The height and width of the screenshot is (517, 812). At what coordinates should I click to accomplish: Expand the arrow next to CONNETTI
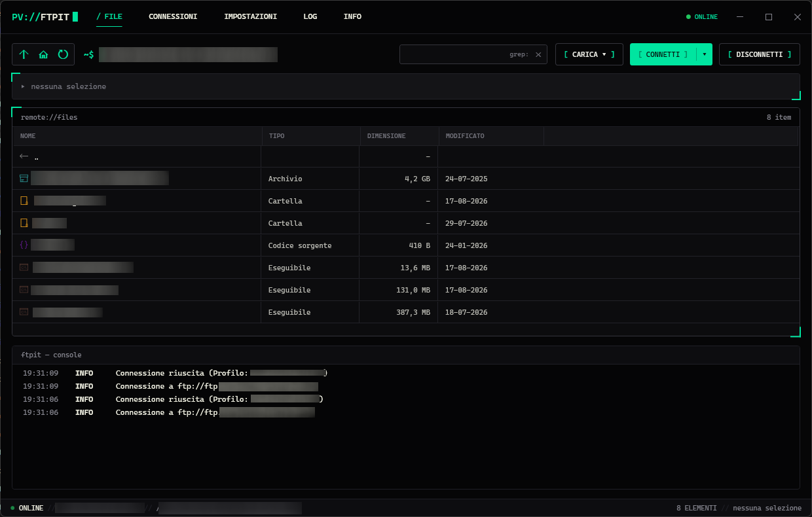tap(704, 54)
